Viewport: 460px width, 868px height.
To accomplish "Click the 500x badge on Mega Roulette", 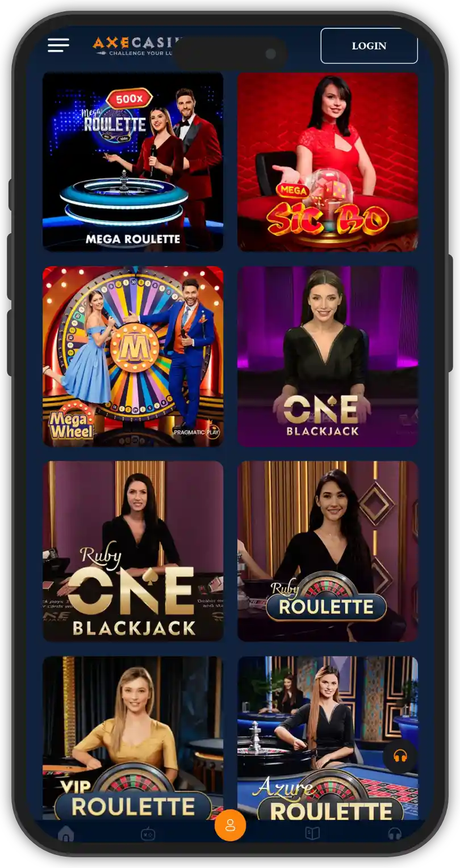I will tap(129, 99).
